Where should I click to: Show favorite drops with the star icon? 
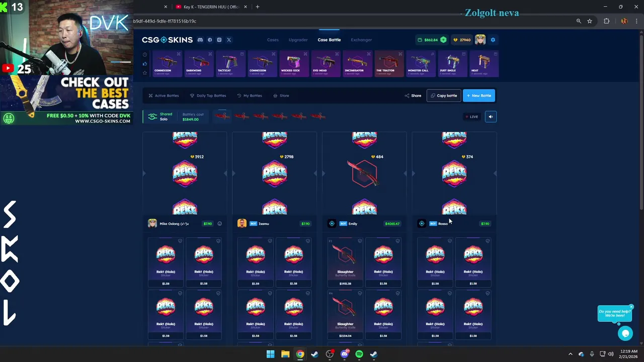(145, 73)
